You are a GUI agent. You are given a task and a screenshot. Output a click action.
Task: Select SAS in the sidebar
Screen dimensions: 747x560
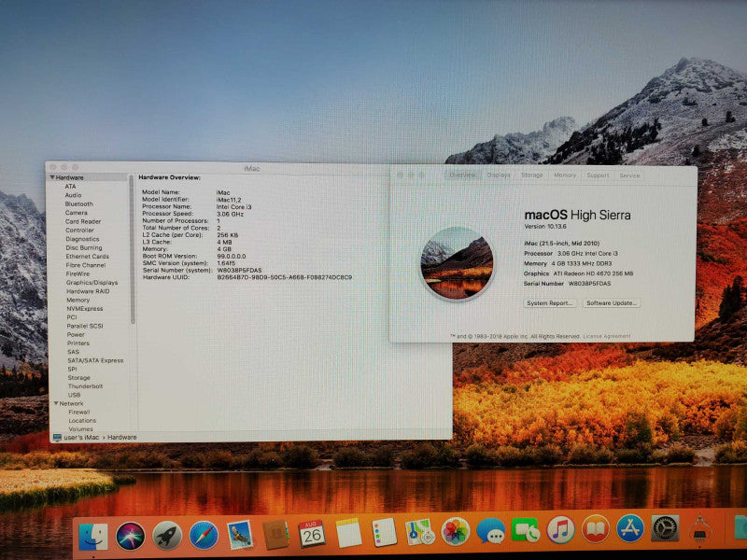[73, 352]
